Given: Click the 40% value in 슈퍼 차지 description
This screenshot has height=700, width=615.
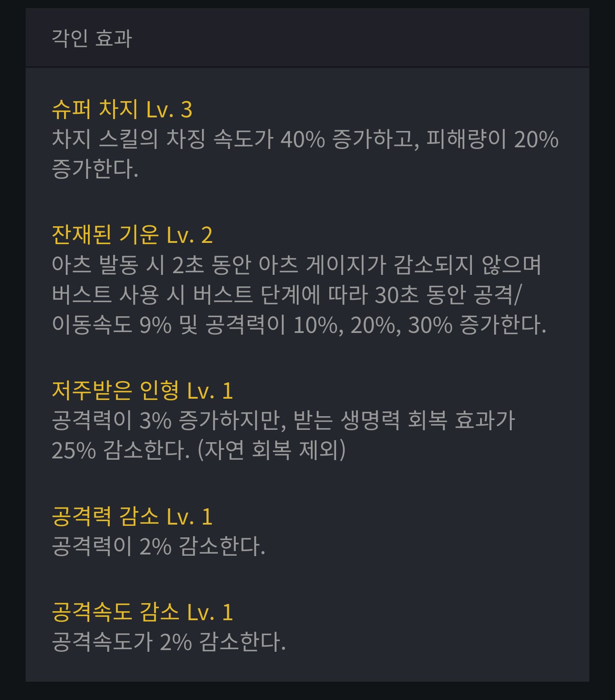Looking at the screenshot, I should [x=302, y=139].
